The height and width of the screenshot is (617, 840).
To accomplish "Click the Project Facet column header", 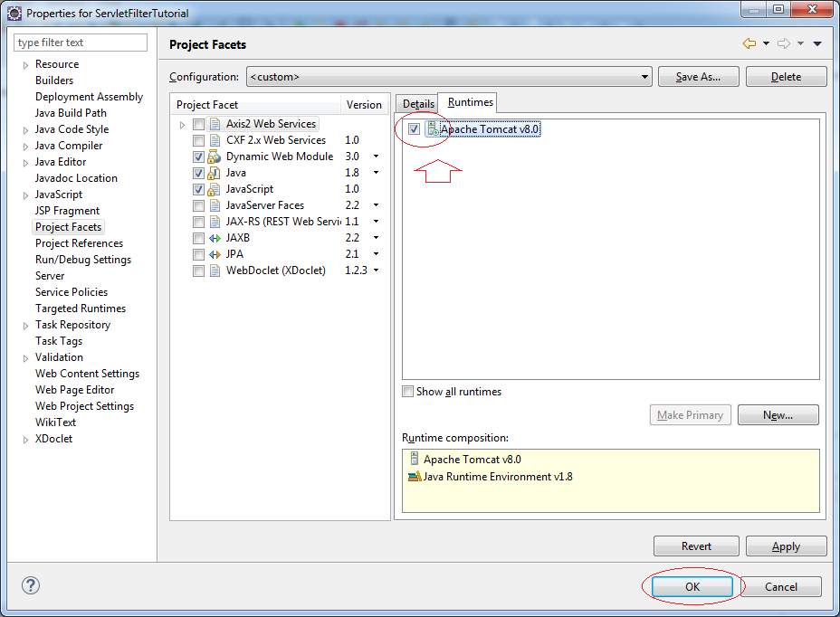I will point(256,105).
